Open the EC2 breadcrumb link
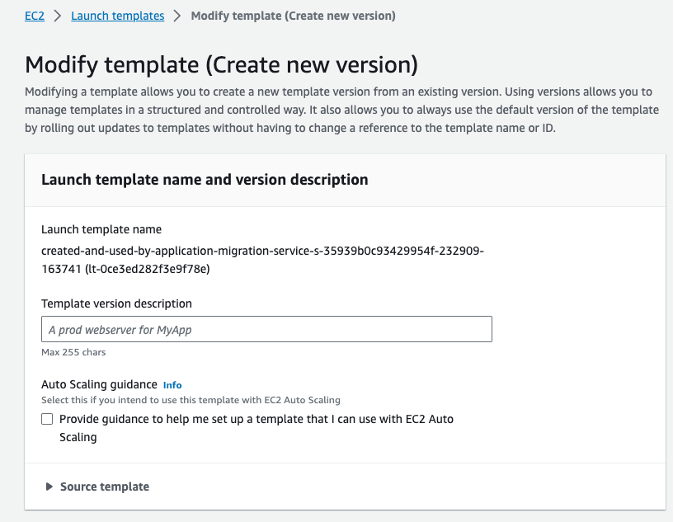The image size is (675, 522). click(x=34, y=16)
